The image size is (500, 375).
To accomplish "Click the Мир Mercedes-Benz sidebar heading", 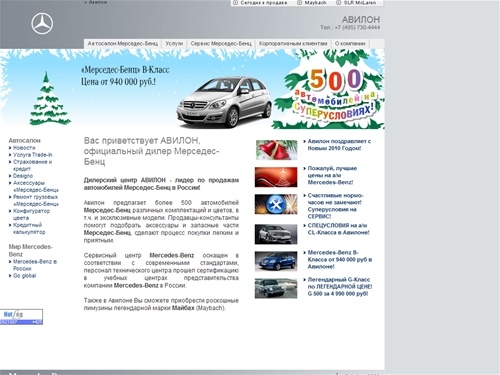I will pos(31,250).
